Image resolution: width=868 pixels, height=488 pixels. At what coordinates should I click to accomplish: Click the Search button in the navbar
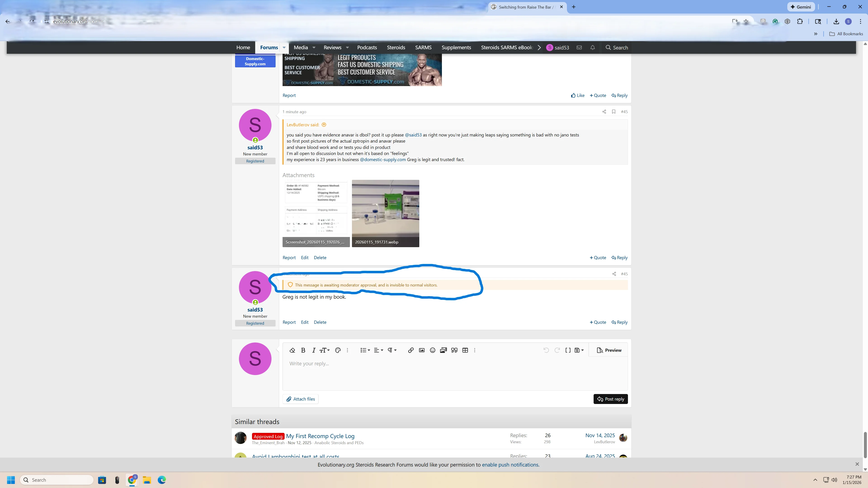617,47
